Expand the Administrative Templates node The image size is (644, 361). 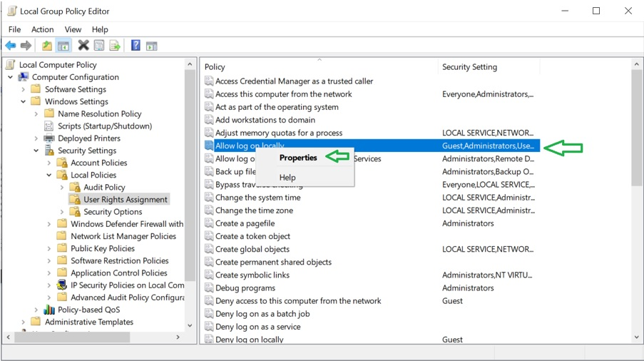[x=24, y=322]
